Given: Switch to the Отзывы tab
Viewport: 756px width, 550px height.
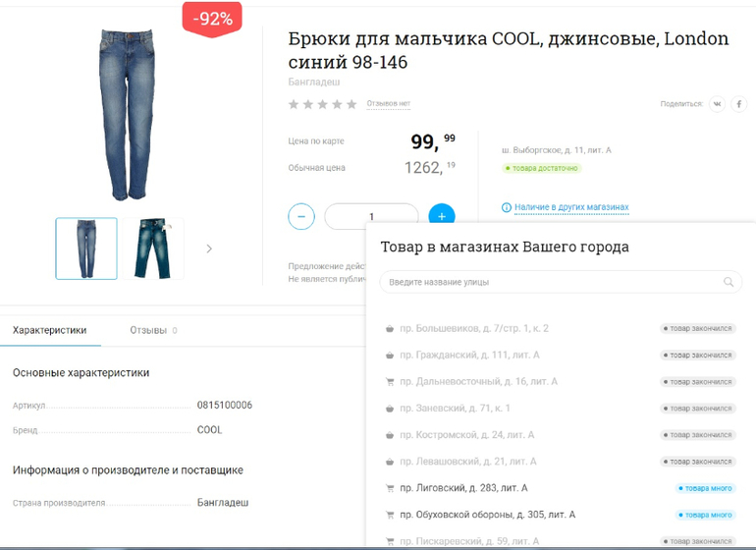Looking at the screenshot, I should click(153, 330).
